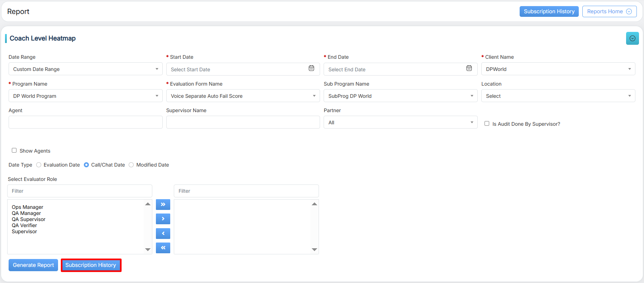Open the Client Name dropdown
Viewport: 644px width, 283px height.
click(558, 69)
